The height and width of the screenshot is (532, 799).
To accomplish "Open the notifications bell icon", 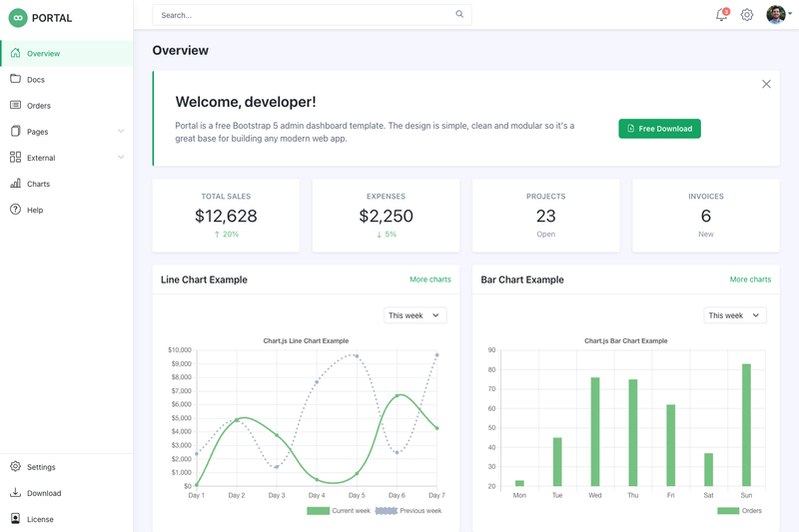I will [x=722, y=14].
